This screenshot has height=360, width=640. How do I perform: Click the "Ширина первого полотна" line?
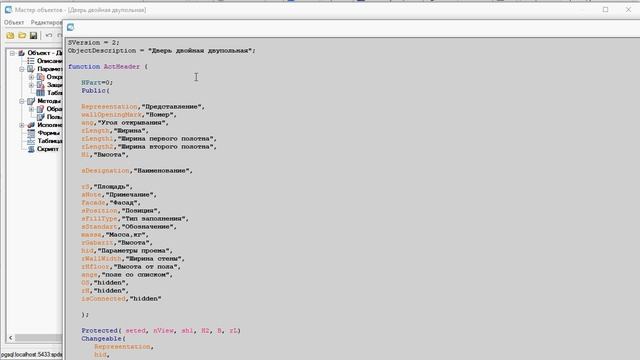click(x=149, y=139)
